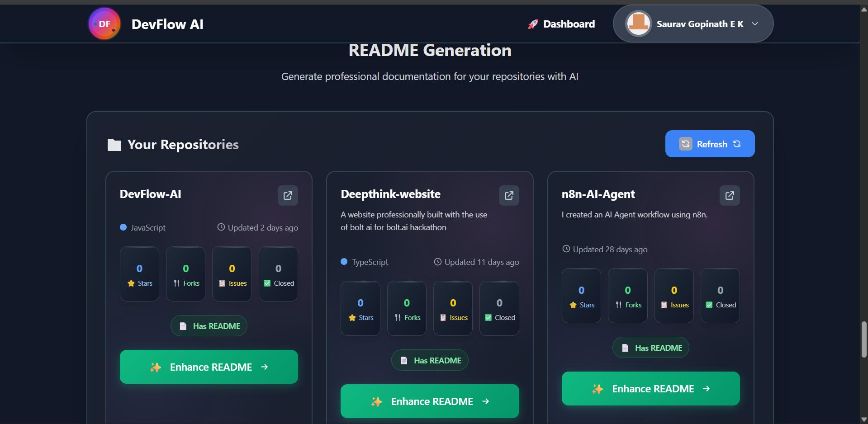Click the README Generation heading
Image resolution: width=868 pixels, height=424 pixels.
[x=430, y=50]
